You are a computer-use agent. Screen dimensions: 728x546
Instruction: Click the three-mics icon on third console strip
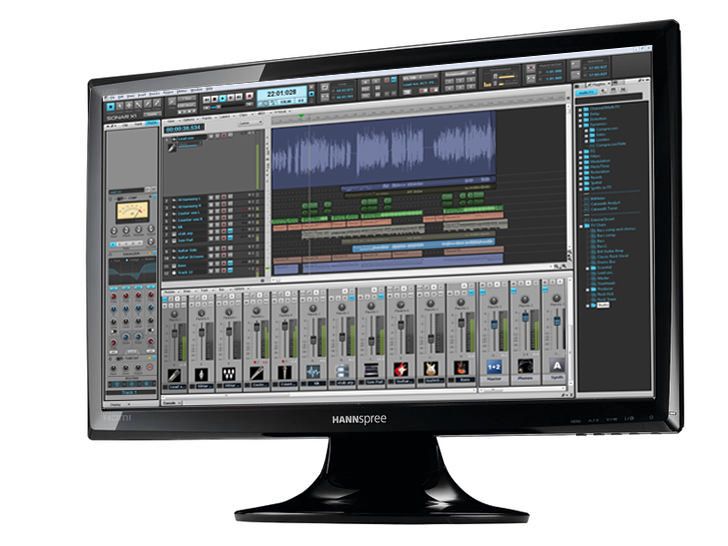(228, 374)
